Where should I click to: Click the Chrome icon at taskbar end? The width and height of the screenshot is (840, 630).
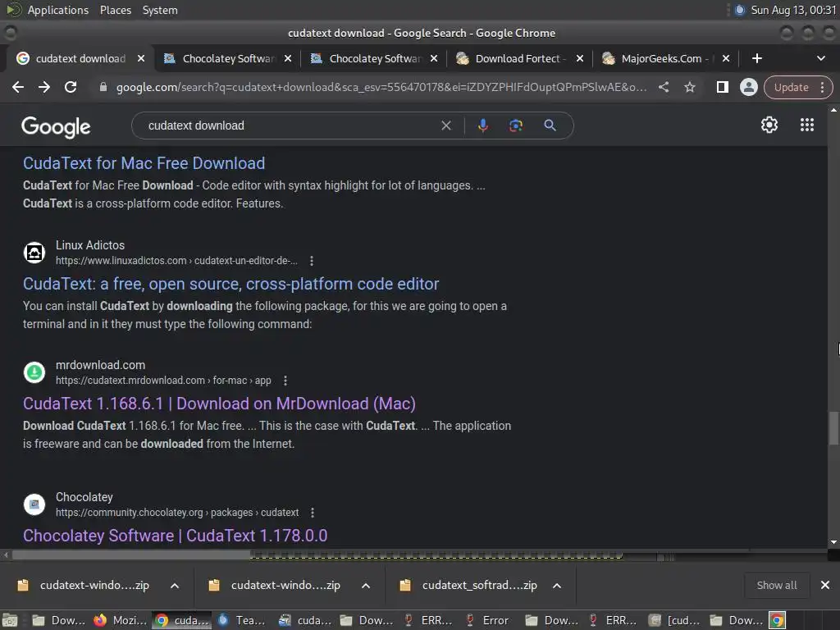(777, 620)
